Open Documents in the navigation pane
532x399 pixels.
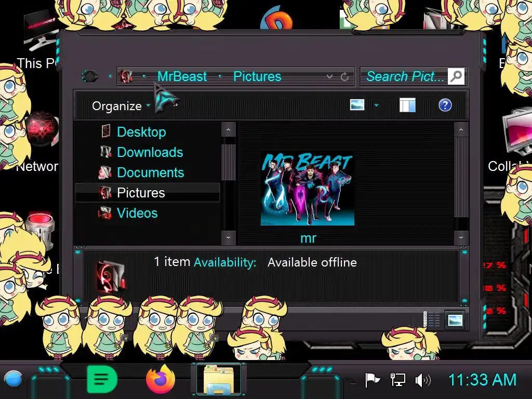(150, 172)
